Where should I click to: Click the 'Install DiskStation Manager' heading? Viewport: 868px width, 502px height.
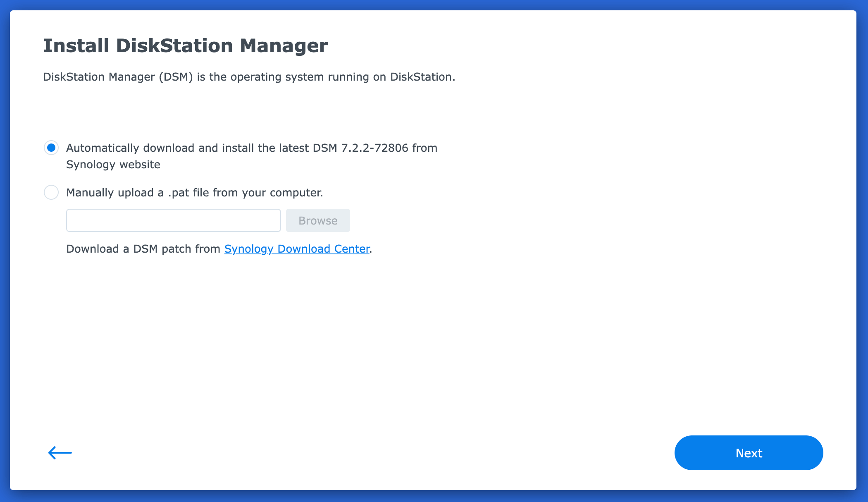coord(185,45)
